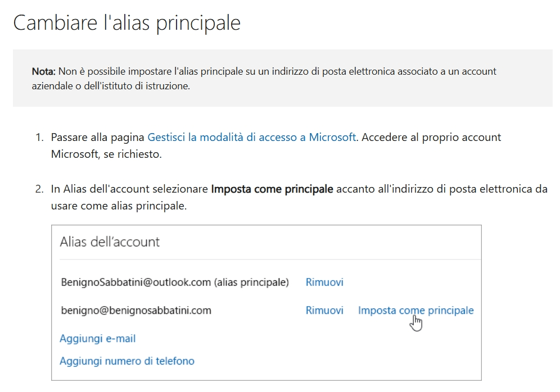Click the text usare come alias principale in step 2
This screenshot has height=392, width=560.
pos(119,206)
